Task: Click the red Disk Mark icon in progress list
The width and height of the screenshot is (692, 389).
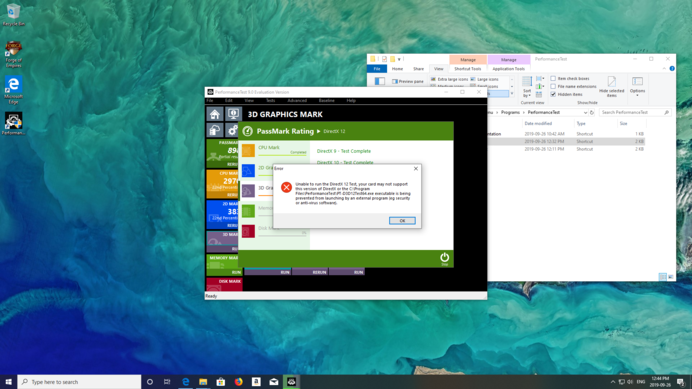Action: pyautogui.click(x=248, y=231)
